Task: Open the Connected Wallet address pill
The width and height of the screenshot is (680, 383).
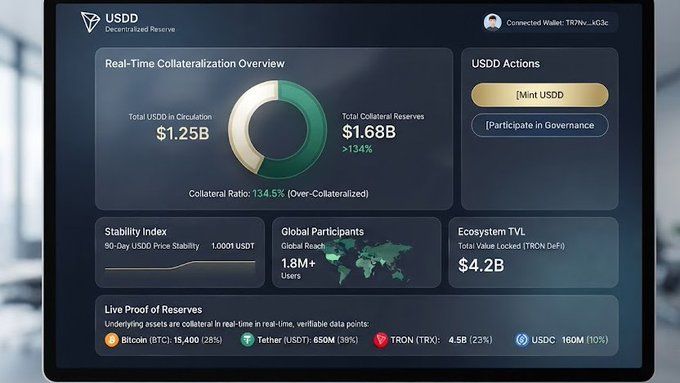Action: pyautogui.click(x=550, y=23)
